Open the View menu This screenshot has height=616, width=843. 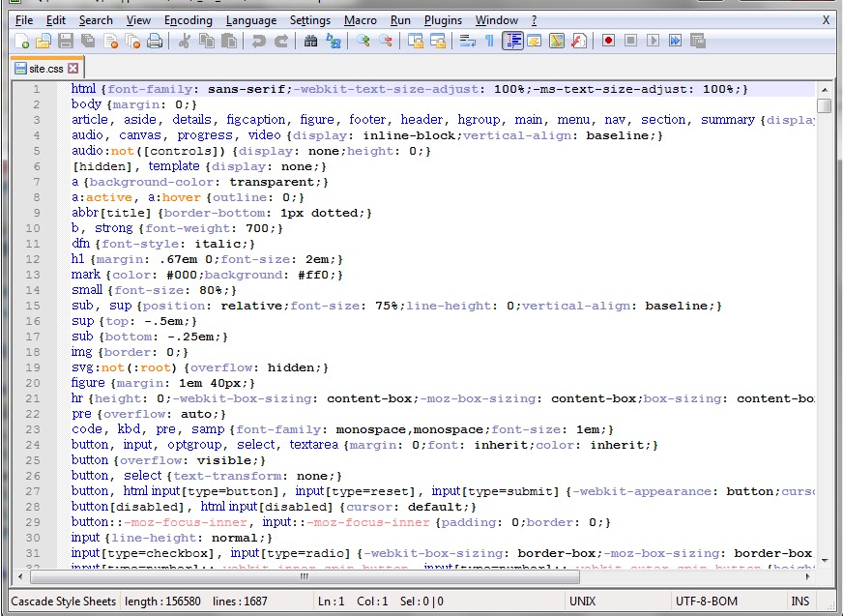pyautogui.click(x=138, y=20)
